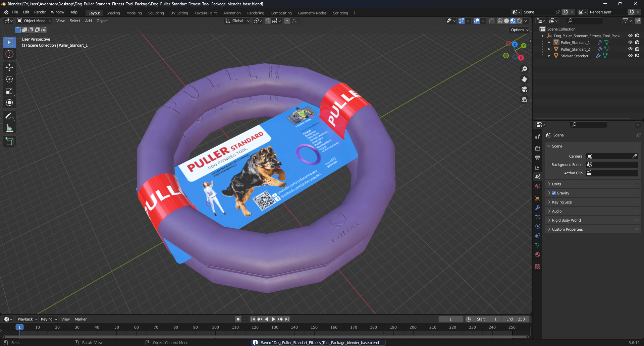Open the Texture properties tab
This screenshot has width=644, height=346.
coord(538,267)
